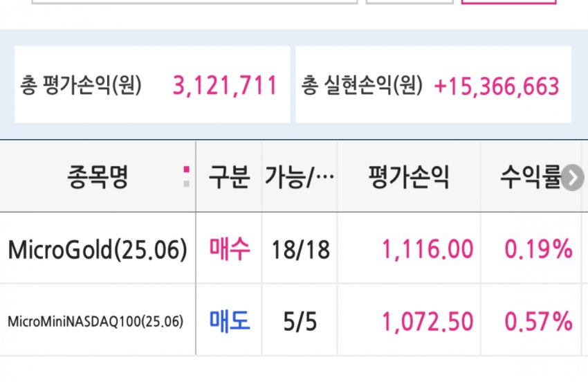This screenshot has height=382, width=588.
Task: Click the 1,072.50 평가손익 value
Action: (428, 322)
